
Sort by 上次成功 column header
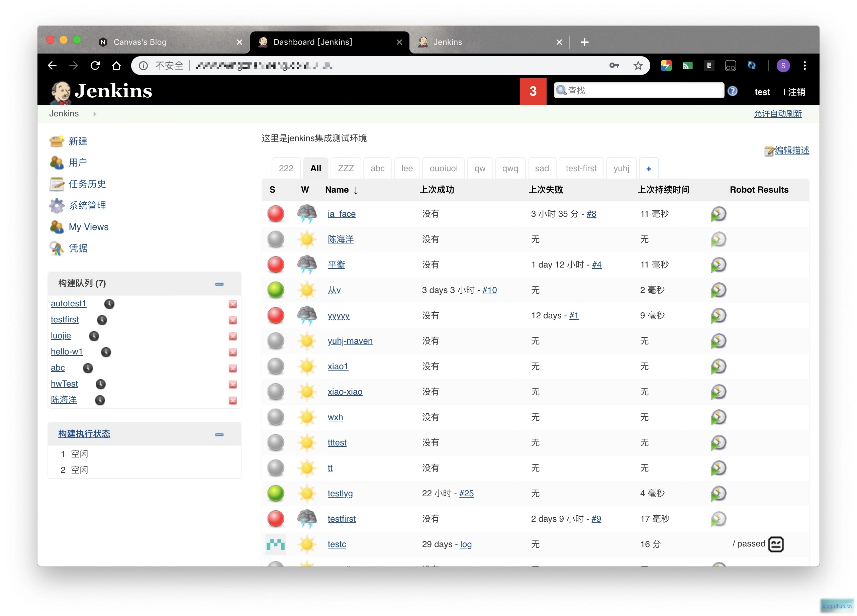point(437,190)
